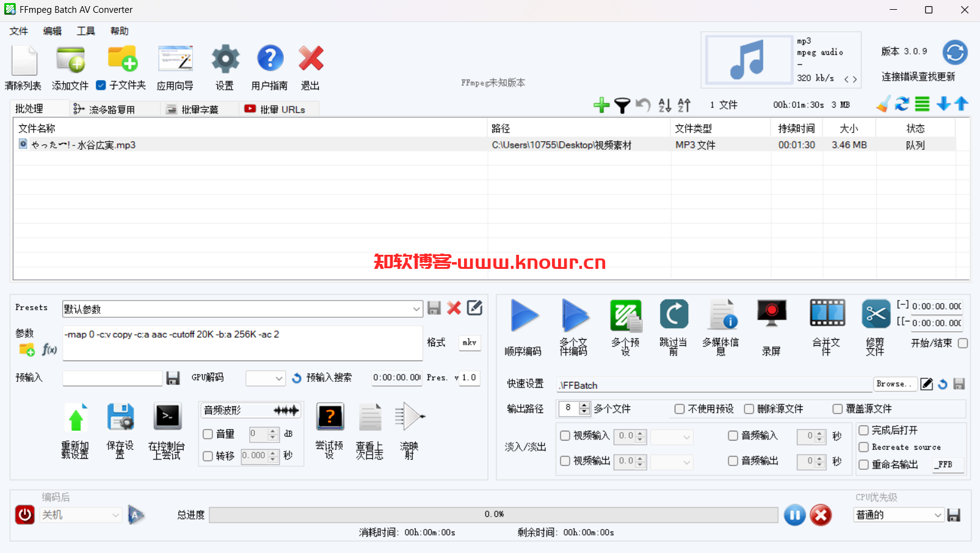Increase the 多个文件 count stepper

[x=584, y=405]
